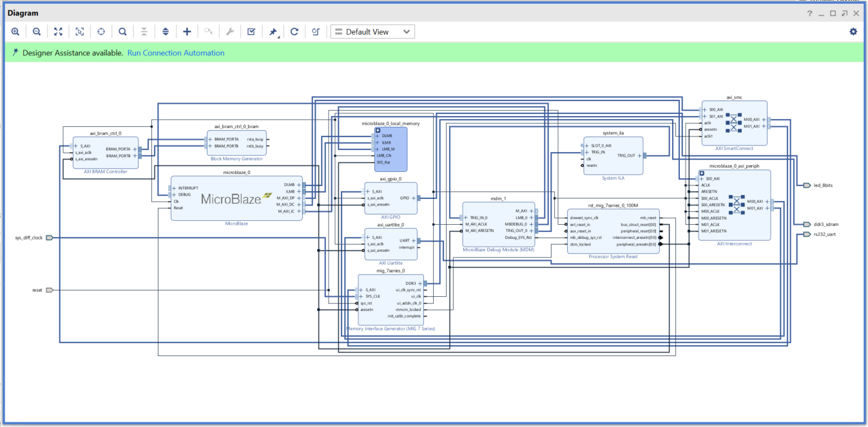The height and width of the screenshot is (427, 868).
Task: Select the AXI SmartConnect crossbar symbol
Action: (x=734, y=122)
